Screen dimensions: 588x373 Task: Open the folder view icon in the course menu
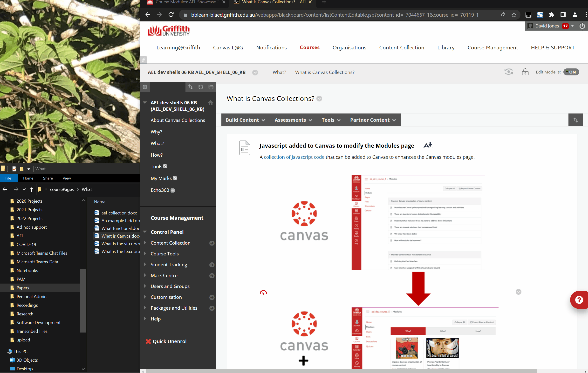click(x=211, y=87)
